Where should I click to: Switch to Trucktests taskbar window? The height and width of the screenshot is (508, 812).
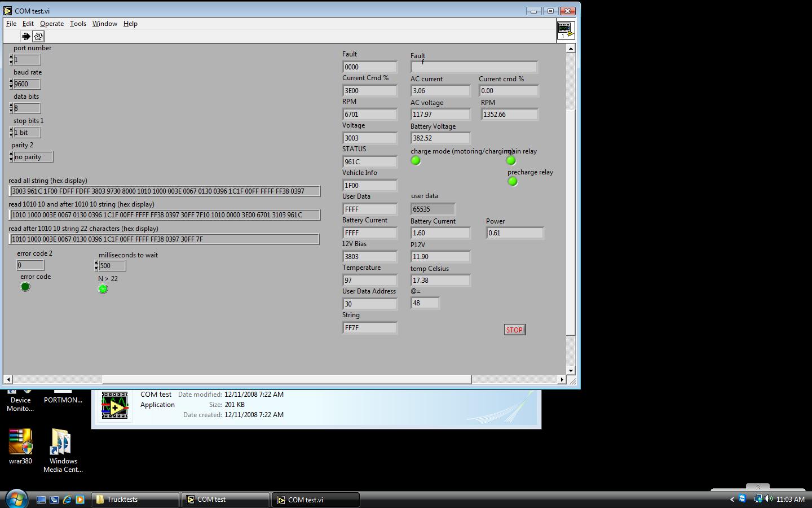coord(135,500)
